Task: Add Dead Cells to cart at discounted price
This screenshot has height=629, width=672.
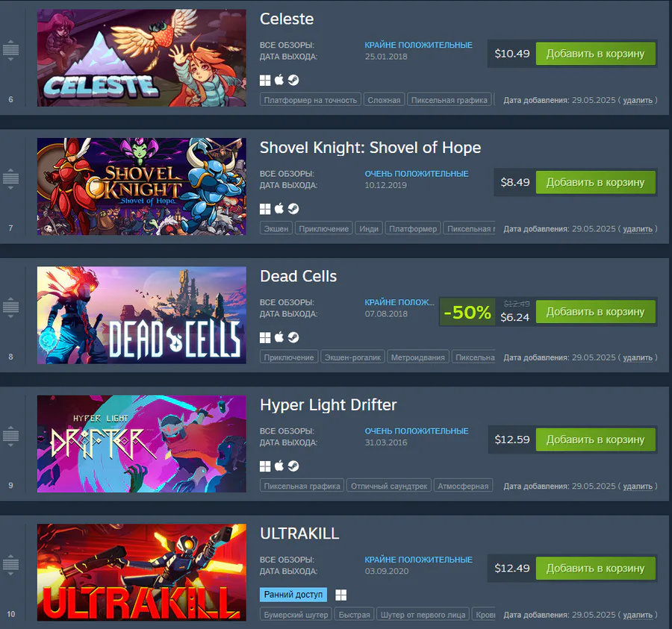Action: click(595, 311)
